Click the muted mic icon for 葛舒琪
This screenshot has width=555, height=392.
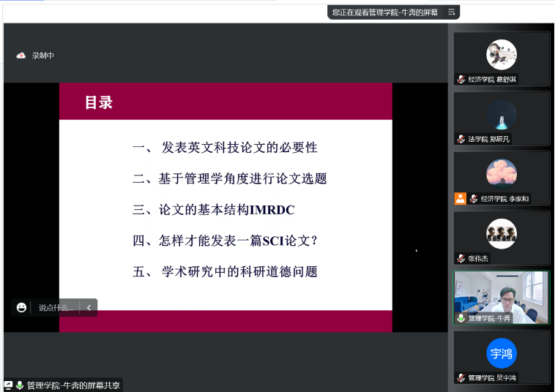461,79
